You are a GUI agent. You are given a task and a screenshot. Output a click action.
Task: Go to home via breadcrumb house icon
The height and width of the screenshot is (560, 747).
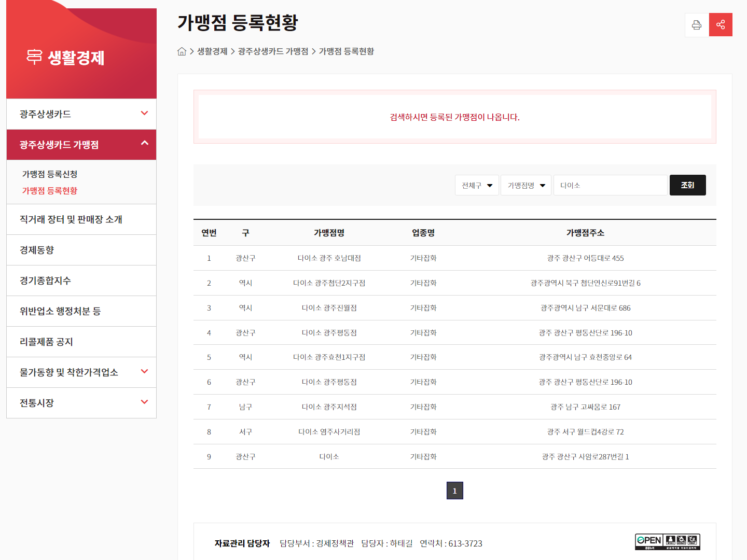tap(182, 51)
